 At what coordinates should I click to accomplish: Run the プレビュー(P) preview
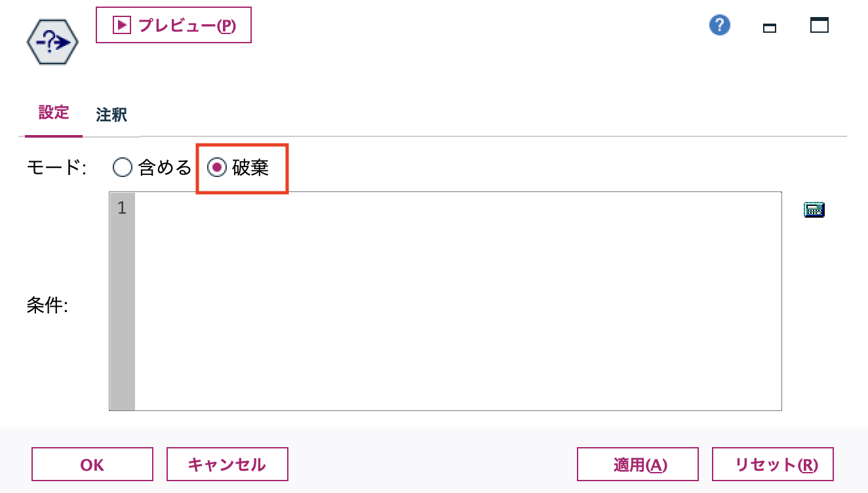tap(174, 25)
